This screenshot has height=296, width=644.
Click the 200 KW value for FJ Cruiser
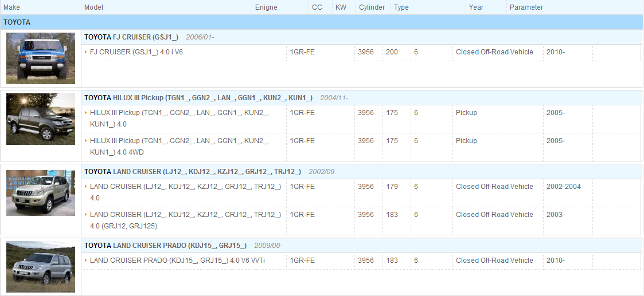point(392,52)
